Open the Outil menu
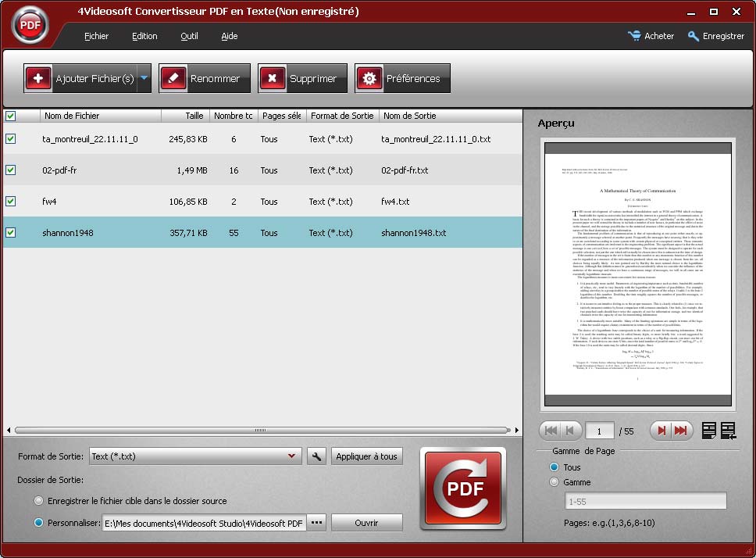This screenshot has width=756, height=558. point(189,36)
